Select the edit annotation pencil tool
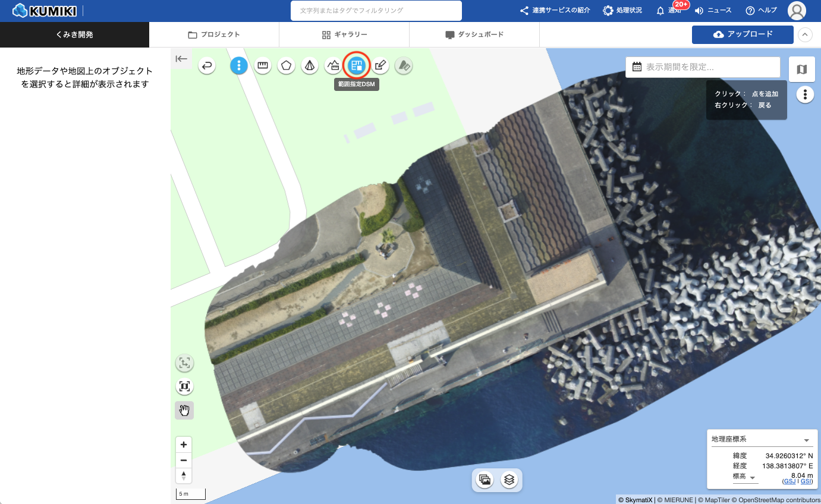 coord(380,66)
